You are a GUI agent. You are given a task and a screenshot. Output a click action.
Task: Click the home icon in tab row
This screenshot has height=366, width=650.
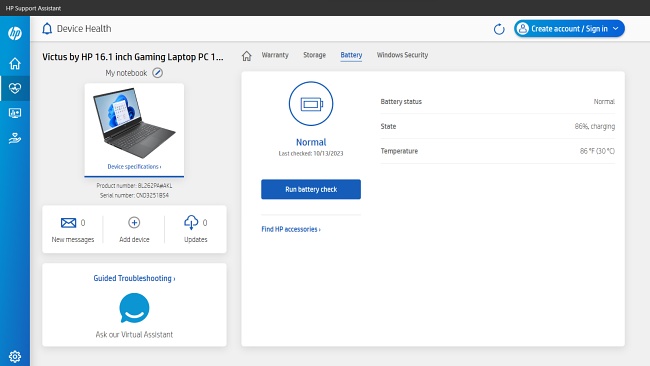click(x=247, y=56)
